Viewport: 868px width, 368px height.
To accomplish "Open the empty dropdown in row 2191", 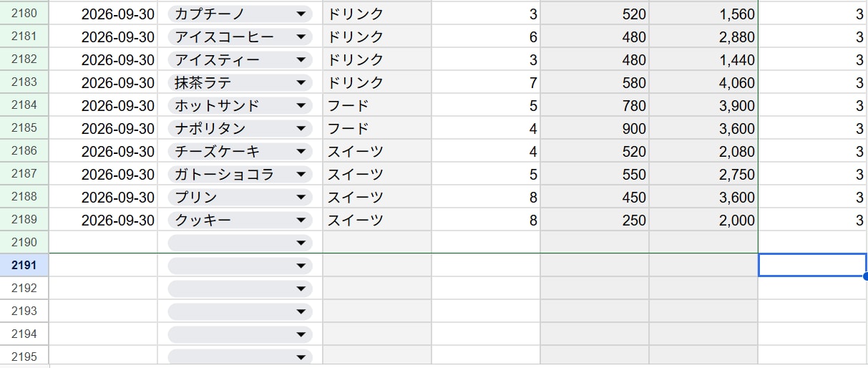I will [x=240, y=266].
